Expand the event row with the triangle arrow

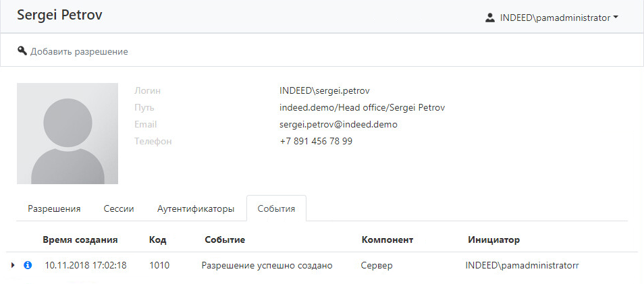pyautogui.click(x=13, y=265)
